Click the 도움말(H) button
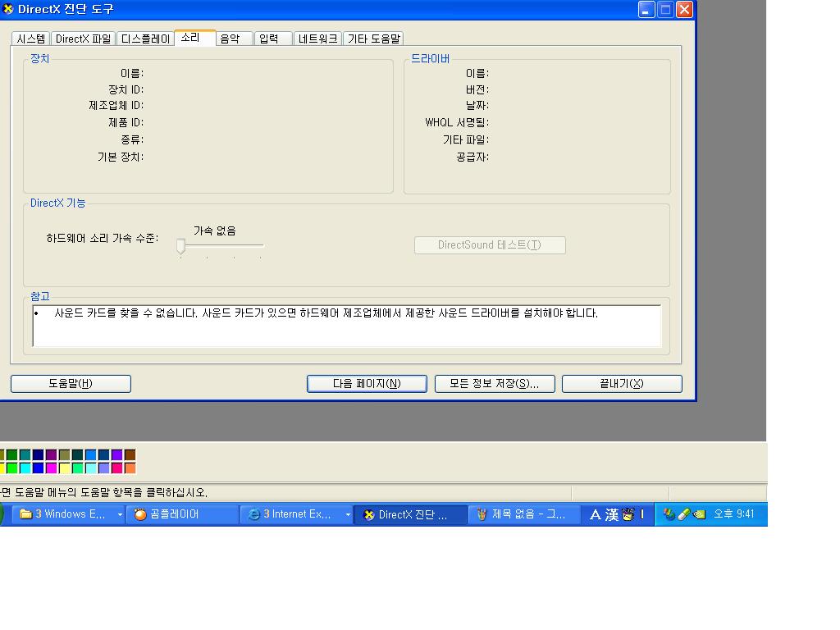 click(x=71, y=384)
